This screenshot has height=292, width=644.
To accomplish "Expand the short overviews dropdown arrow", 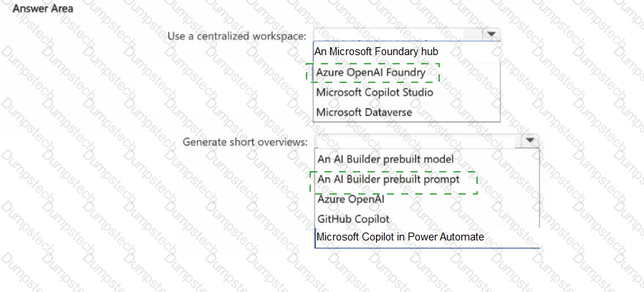I will pyautogui.click(x=529, y=141).
